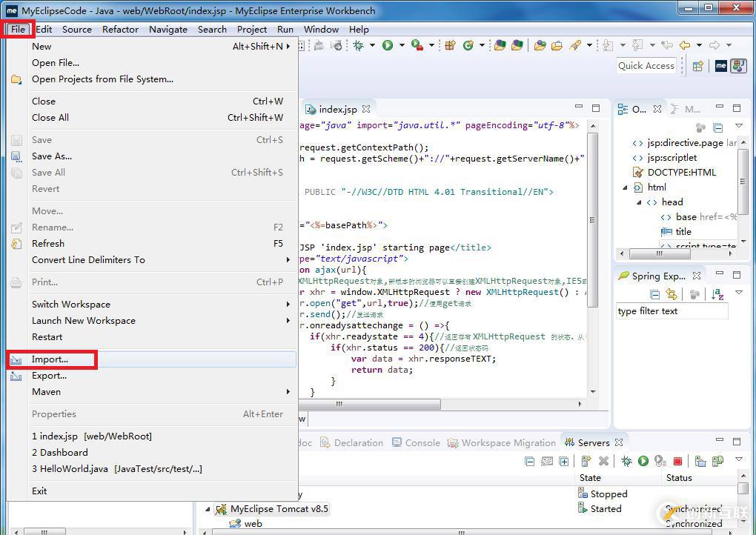Screen dimensions: 756x535
Task: Toggle alphabetical sort in Spring Explorer
Action: point(717,294)
